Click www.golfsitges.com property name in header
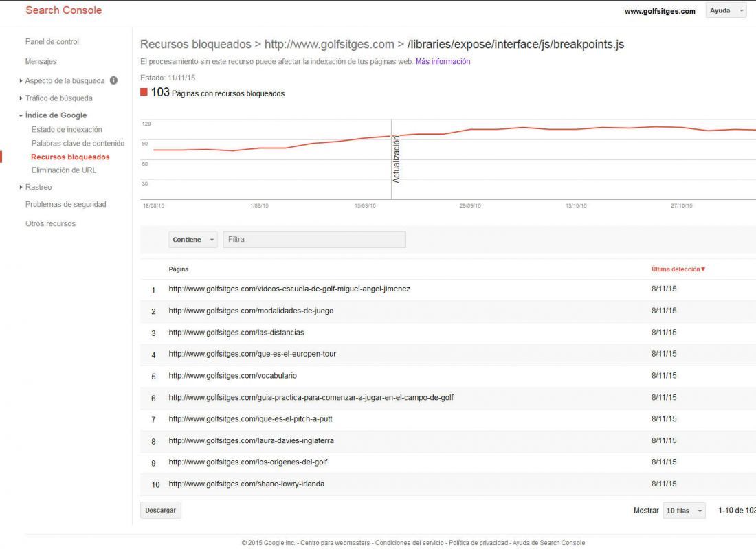This screenshot has width=756, height=549. pyautogui.click(x=660, y=11)
